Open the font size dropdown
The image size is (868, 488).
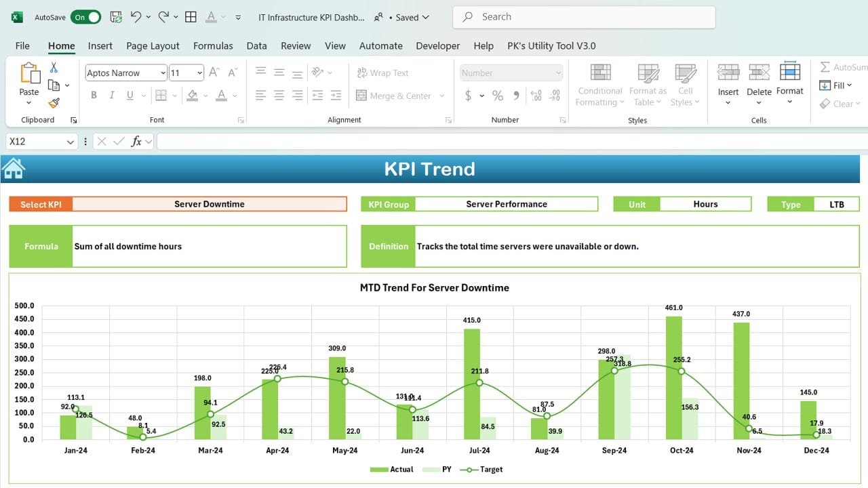coord(199,73)
